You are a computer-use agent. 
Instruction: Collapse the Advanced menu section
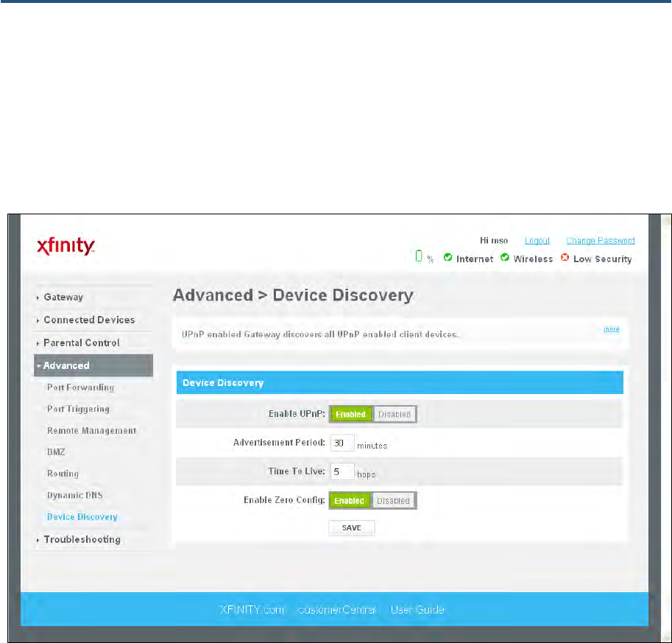pos(93,365)
